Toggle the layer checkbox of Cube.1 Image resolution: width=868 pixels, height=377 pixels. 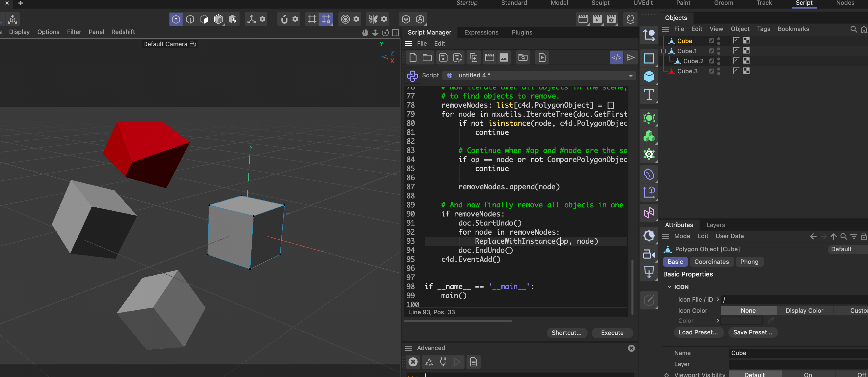coord(711,51)
